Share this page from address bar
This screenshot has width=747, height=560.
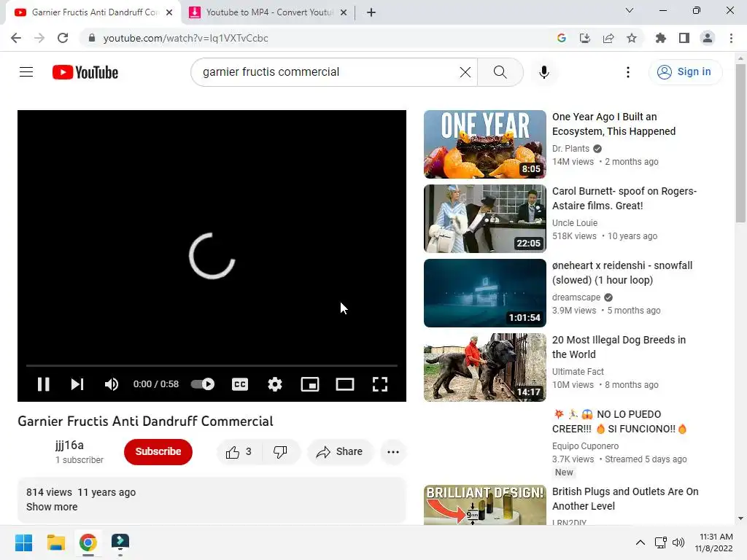[x=608, y=38]
